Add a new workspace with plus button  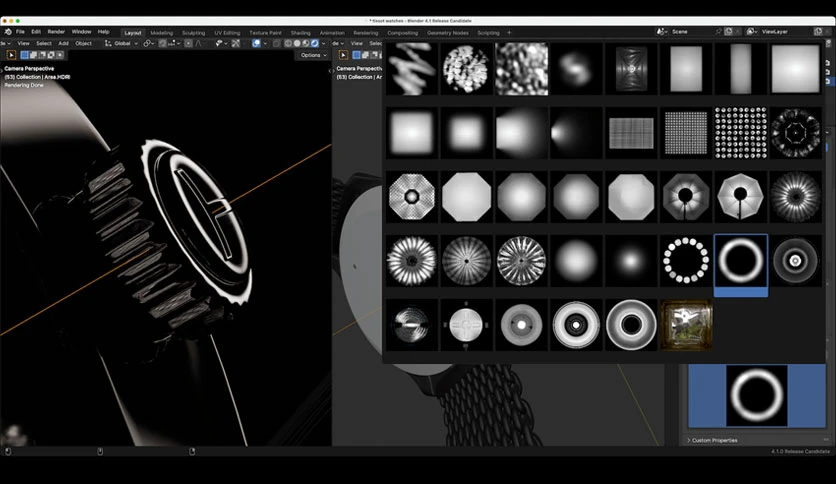pyautogui.click(x=509, y=33)
